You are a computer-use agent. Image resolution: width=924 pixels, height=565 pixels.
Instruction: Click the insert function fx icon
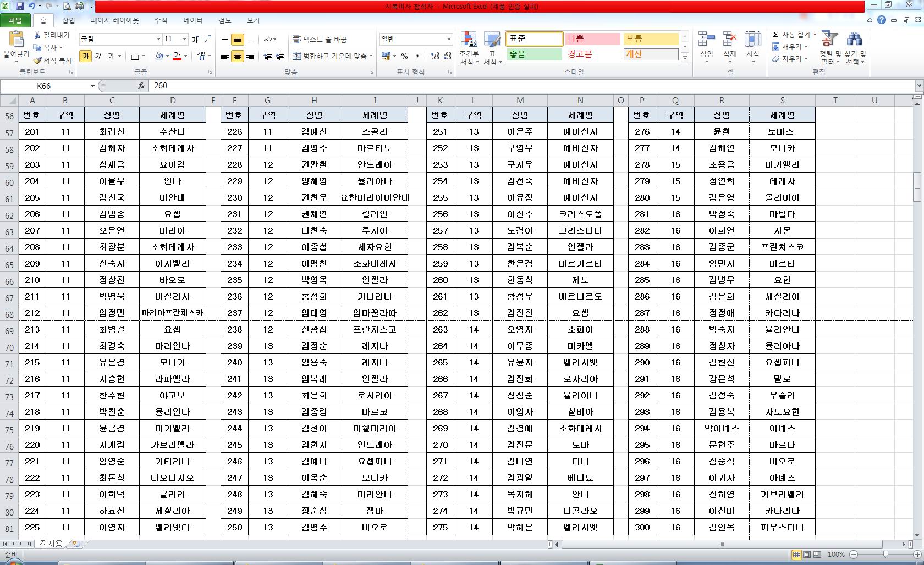141,86
